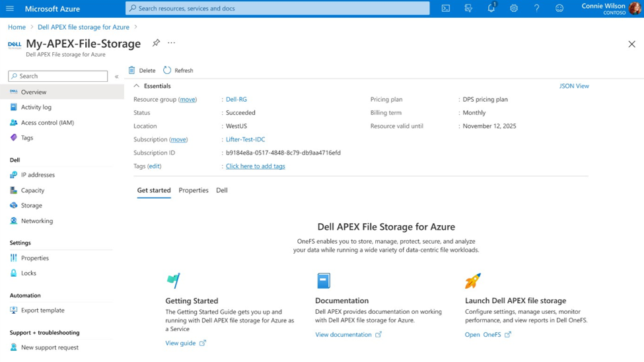
Task: Open the View documentation link
Action: click(348, 334)
